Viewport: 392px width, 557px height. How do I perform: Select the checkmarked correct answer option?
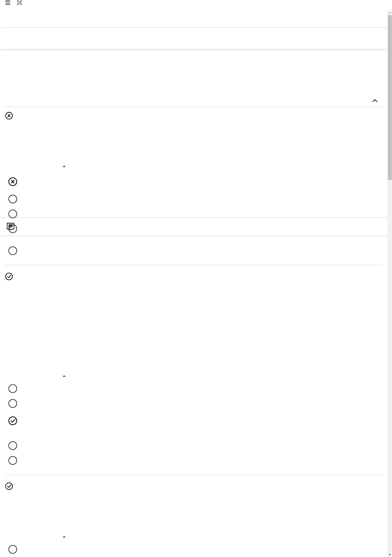[x=13, y=421]
